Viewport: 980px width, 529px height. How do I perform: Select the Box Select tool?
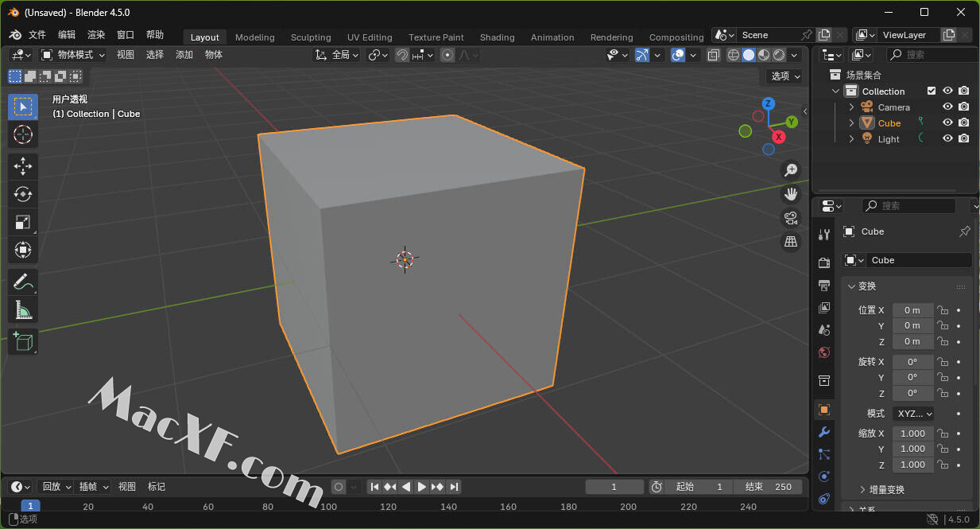point(22,107)
